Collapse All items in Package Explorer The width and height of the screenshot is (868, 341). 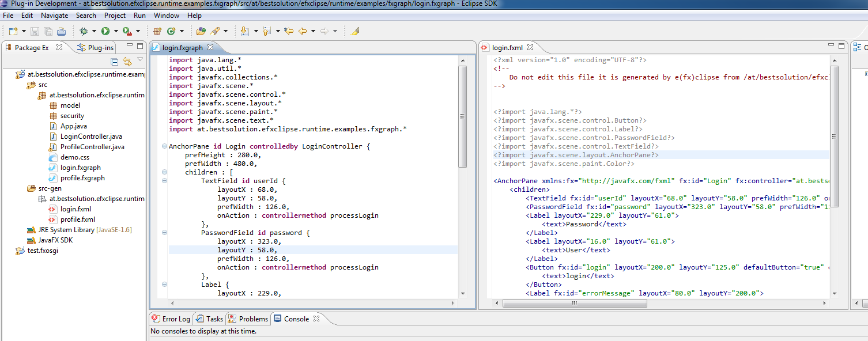tap(115, 62)
